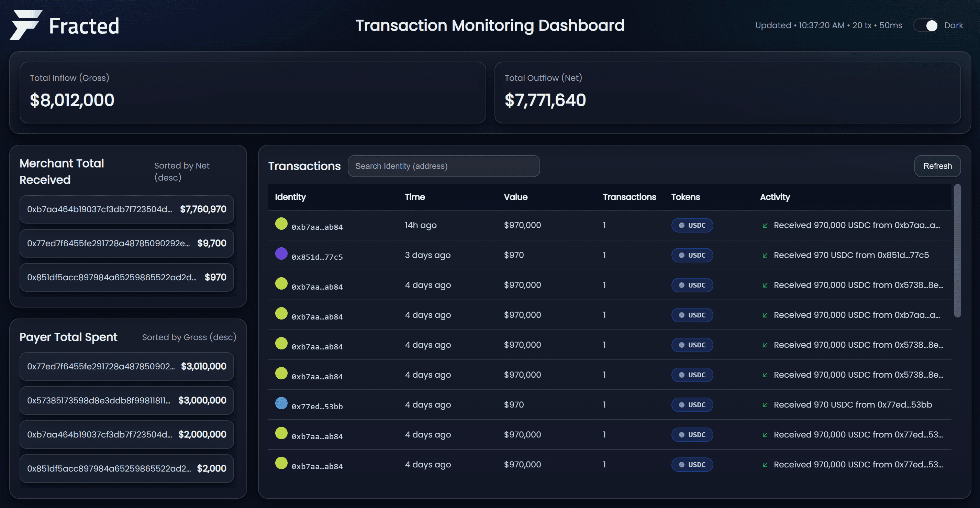Click the $970 value in the 0x77ed…53bb row
The width and height of the screenshot is (980, 508).
(514, 405)
